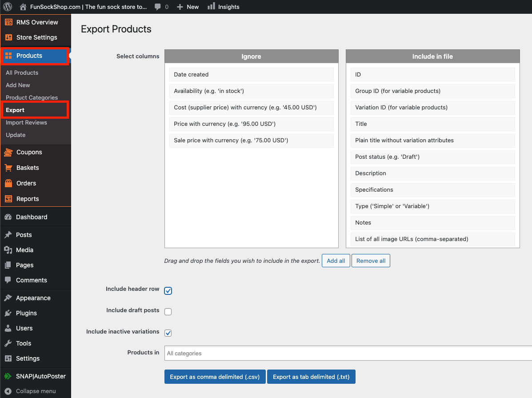Open the Insights bar chart icon

[212, 7]
